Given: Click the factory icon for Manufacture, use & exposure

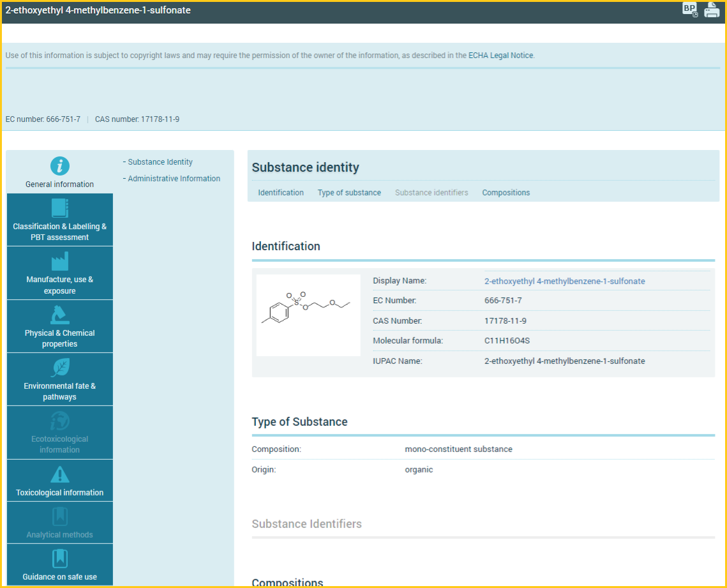Looking at the screenshot, I should click(x=59, y=261).
